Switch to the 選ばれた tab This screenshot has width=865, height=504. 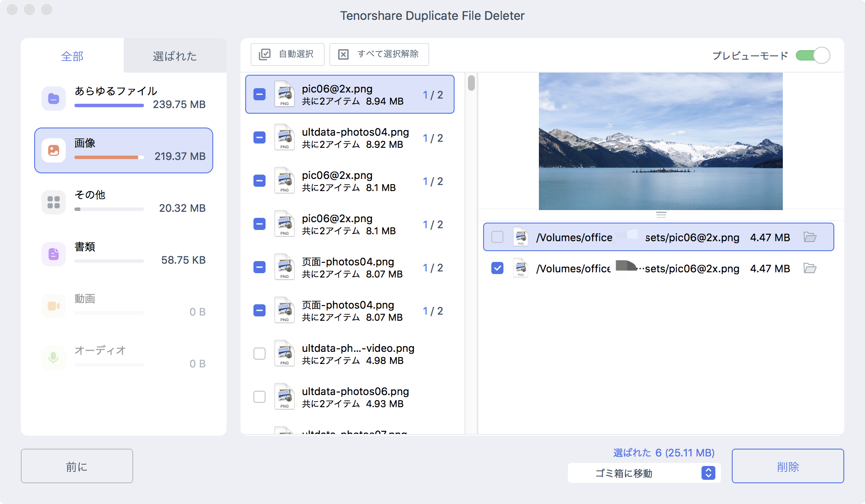pos(175,56)
